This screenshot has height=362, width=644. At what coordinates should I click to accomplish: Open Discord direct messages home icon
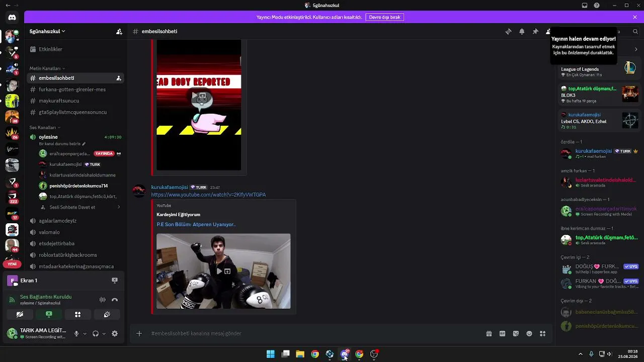tap(12, 18)
